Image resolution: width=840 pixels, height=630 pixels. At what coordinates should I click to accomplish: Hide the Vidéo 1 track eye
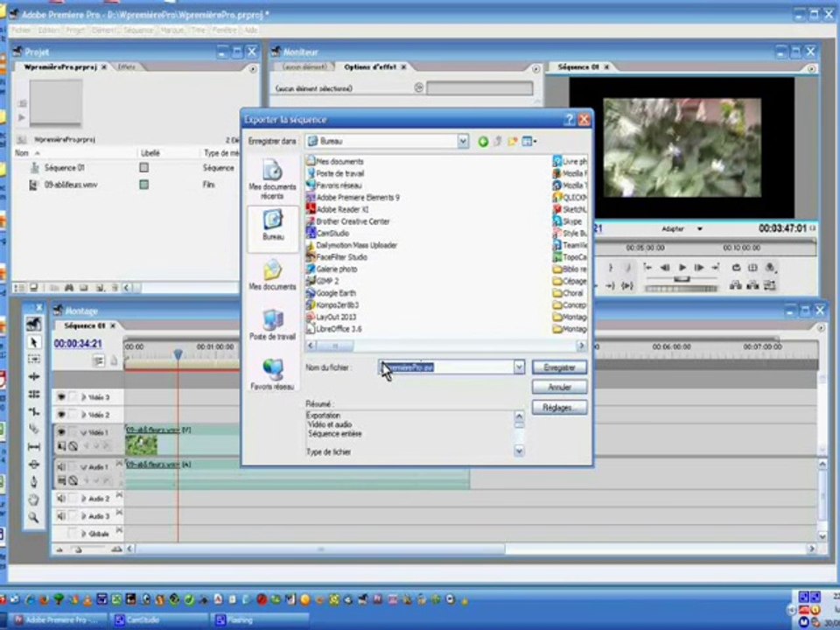click(x=61, y=431)
